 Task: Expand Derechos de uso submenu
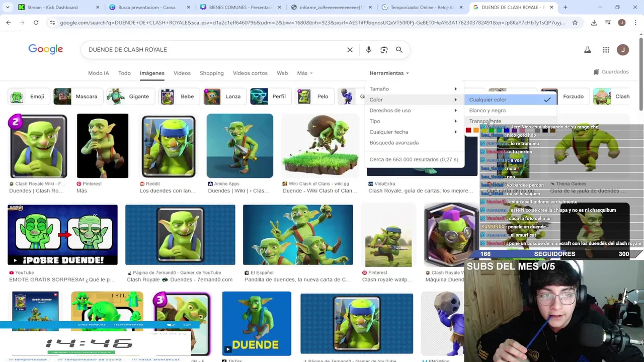[414, 111]
